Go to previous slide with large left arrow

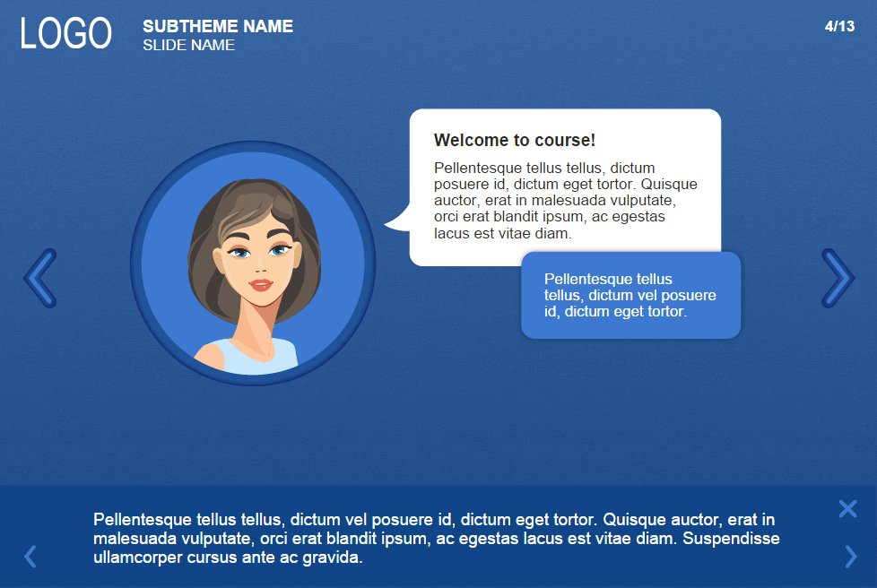[x=39, y=278]
